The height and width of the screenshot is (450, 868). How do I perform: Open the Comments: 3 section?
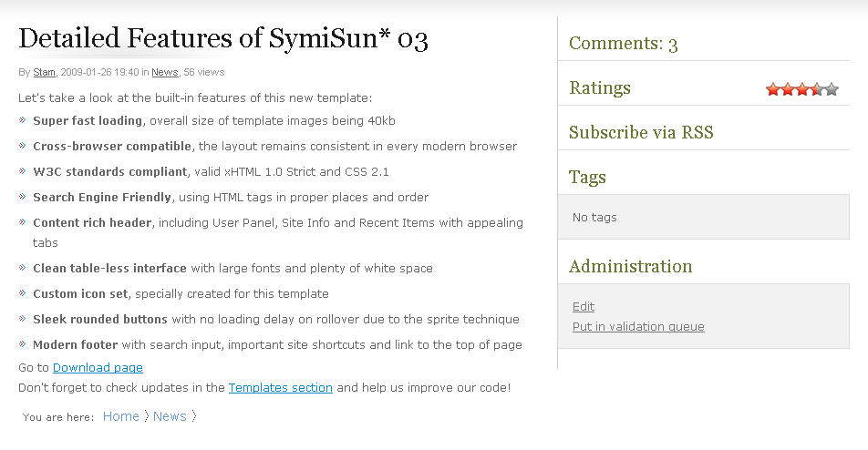pyautogui.click(x=623, y=44)
